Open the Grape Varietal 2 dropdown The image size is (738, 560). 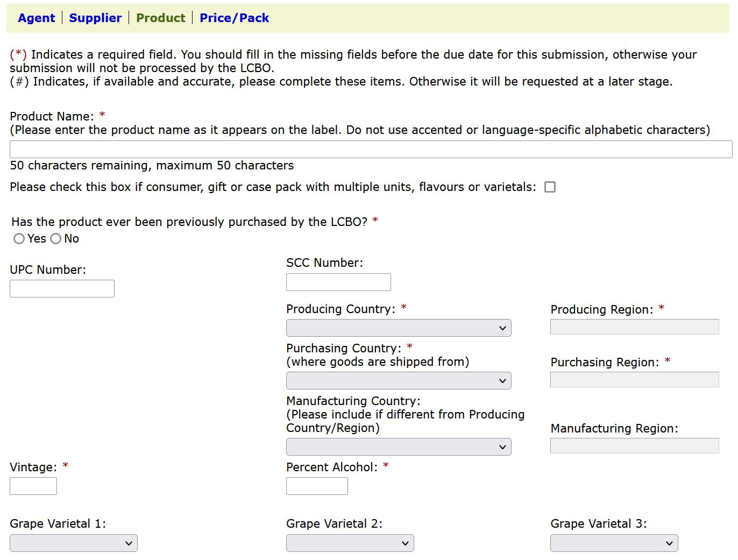tap(350, 543)
